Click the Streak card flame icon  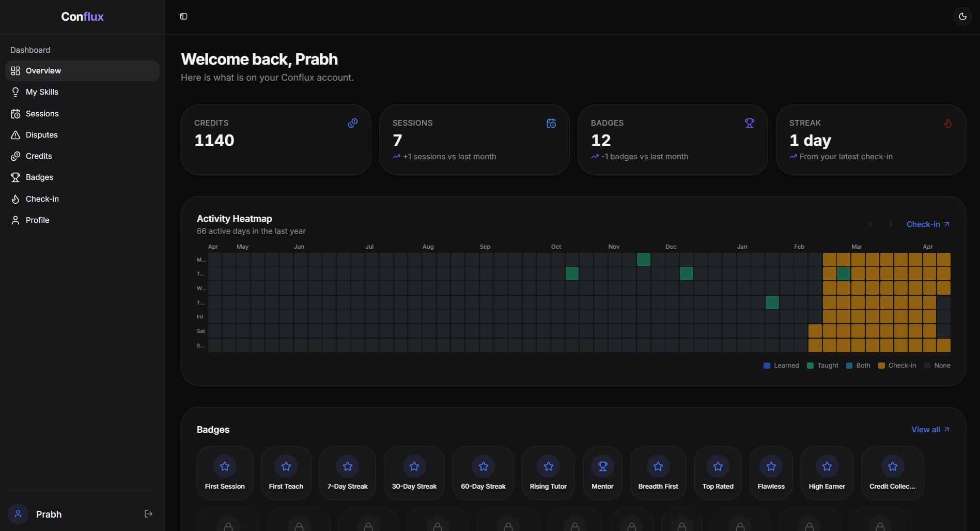point(948,123)
